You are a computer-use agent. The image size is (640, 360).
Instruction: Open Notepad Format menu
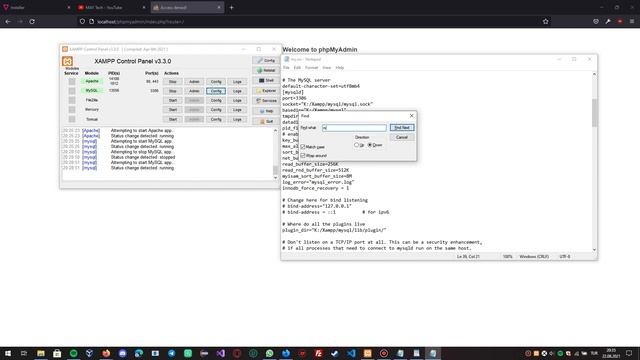coord(311,68)
